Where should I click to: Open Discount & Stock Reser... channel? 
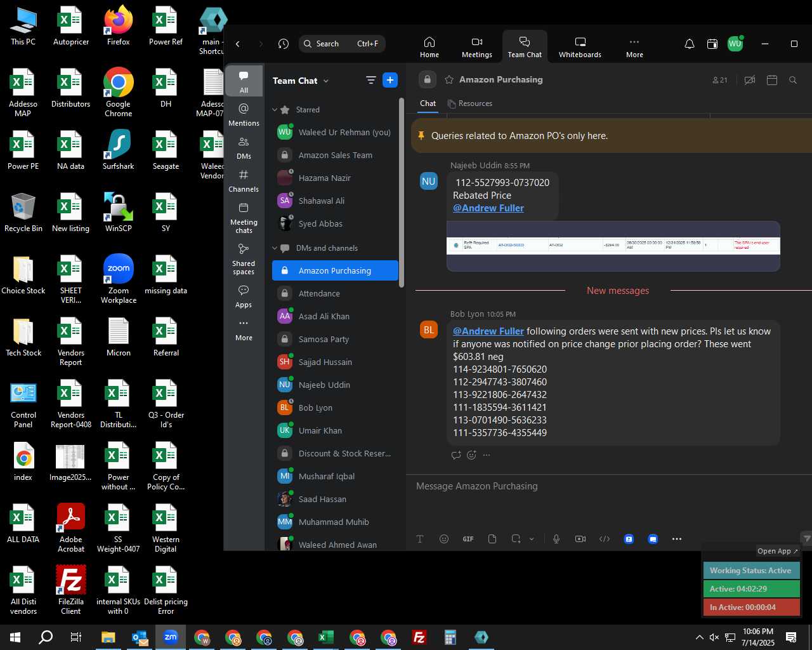click(335, 453)
